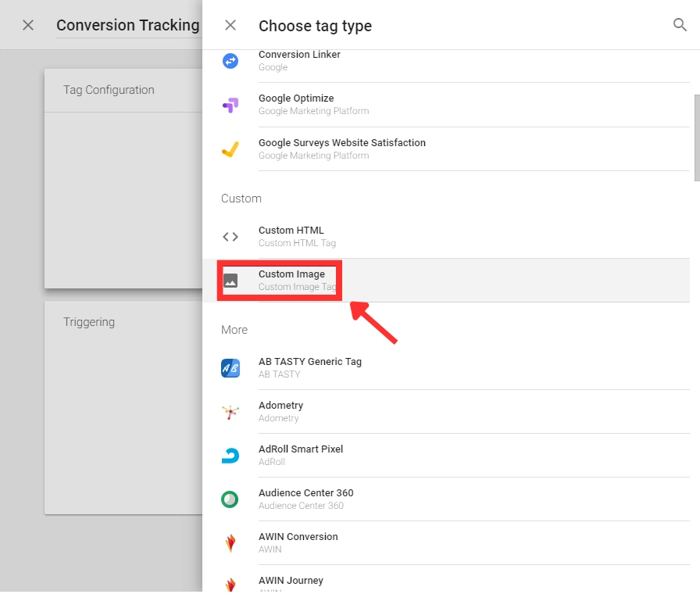Open the Tag Configuration card
The height and width of the screenshot is (594, 700).
tap(123, 178)
